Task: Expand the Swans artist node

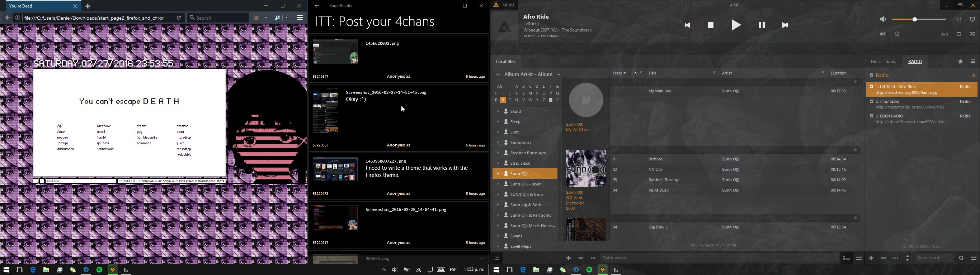Action: click(x=498, y=236)
